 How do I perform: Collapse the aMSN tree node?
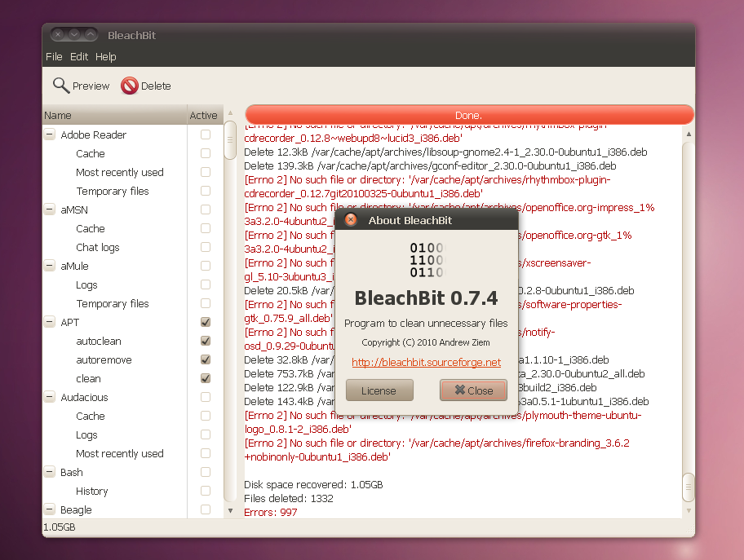click(49, 209)
